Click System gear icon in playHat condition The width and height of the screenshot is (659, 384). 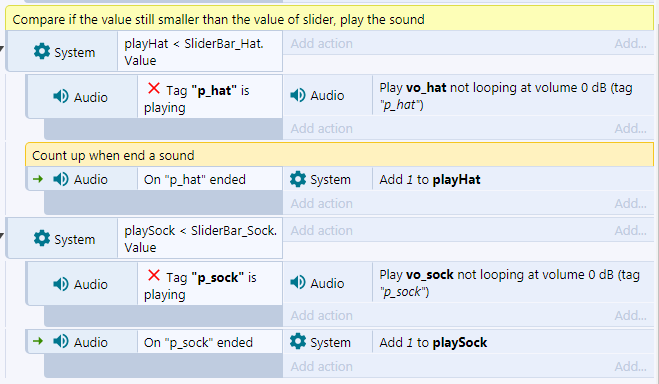click(42, 52)
